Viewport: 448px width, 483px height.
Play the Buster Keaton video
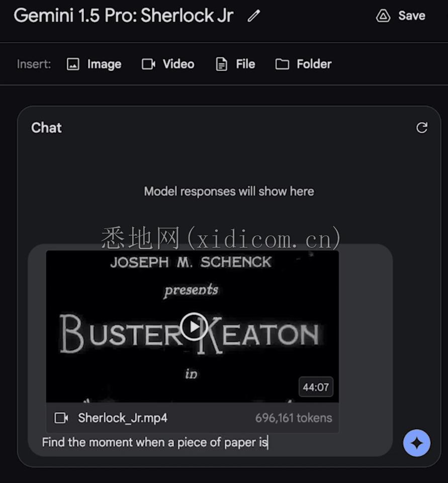coord(194,327)
